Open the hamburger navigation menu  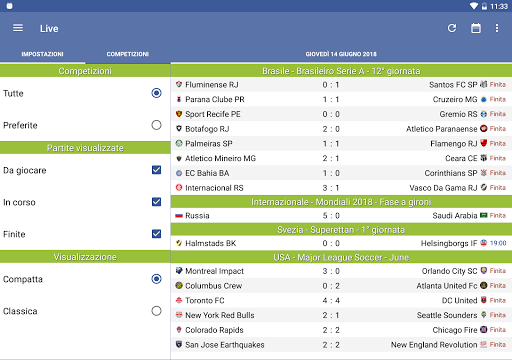pyautogui.click(x=18, y=28)
